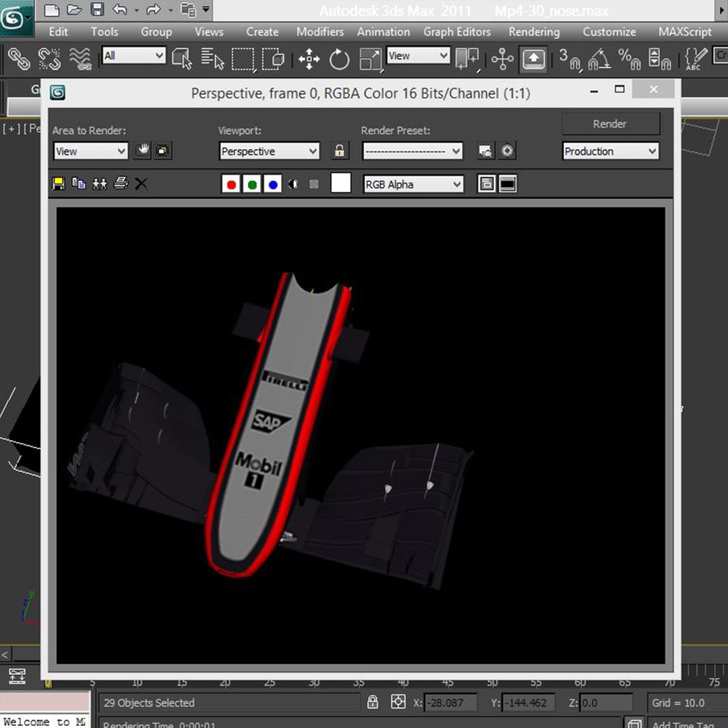Viewport: 728px width, 728px height.
Task: Toggle Percent Snap
Action: (x=629, y=59)
